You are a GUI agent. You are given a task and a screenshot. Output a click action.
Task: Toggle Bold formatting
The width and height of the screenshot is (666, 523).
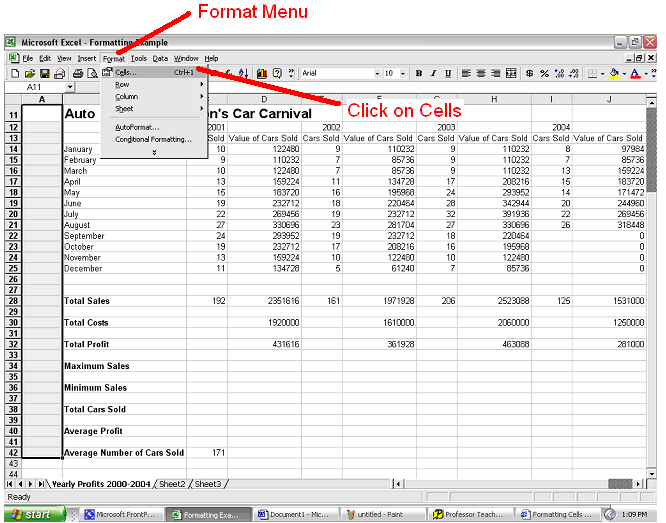point(418,74)
